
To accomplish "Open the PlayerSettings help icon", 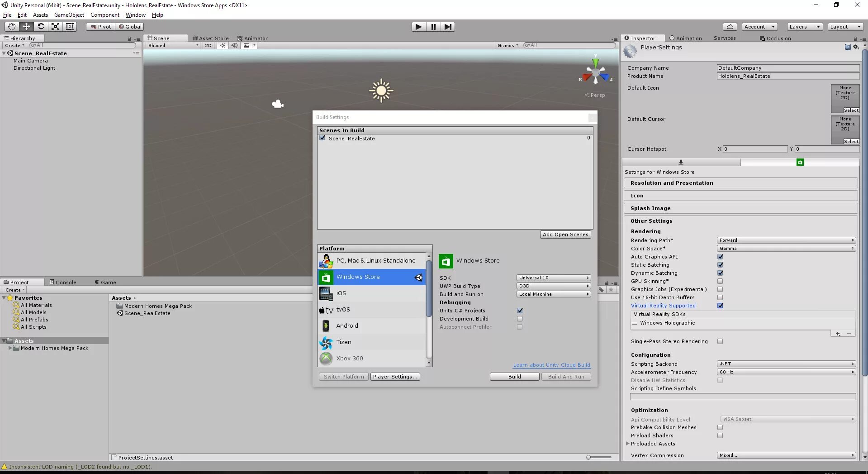I will [x=848, y=47].
